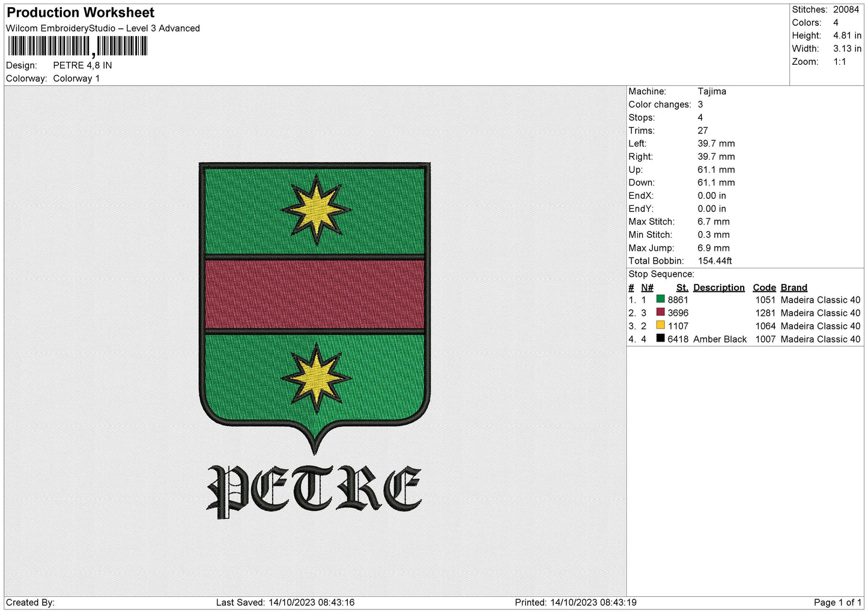
Task: Click the Brand column header
Action: [x=794, y=288]
